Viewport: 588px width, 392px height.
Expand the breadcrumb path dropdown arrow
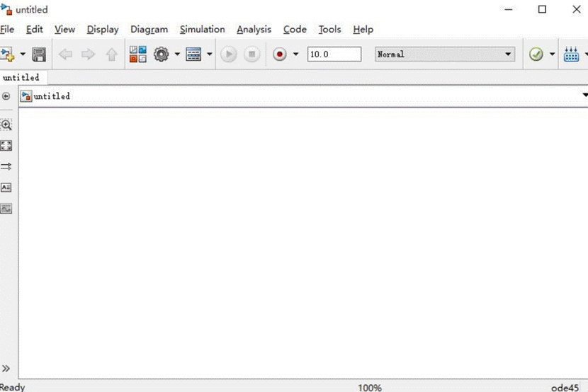tap(585, 95)
